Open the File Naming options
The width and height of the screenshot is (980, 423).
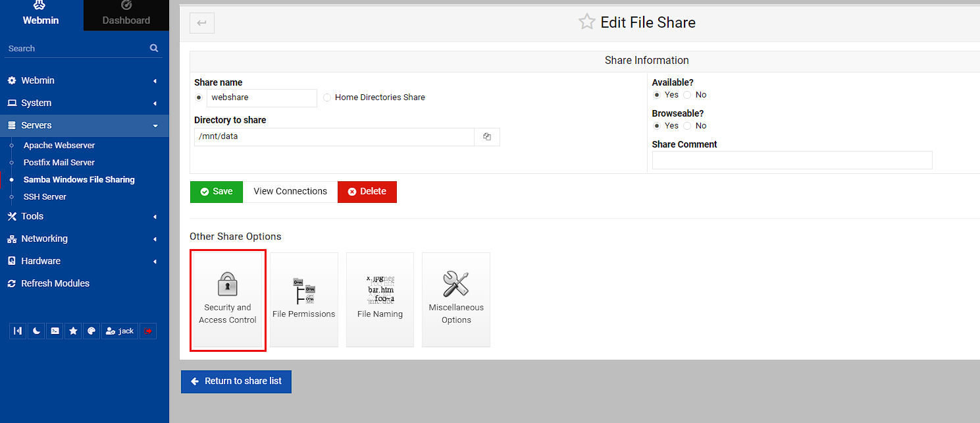point(380,300)
